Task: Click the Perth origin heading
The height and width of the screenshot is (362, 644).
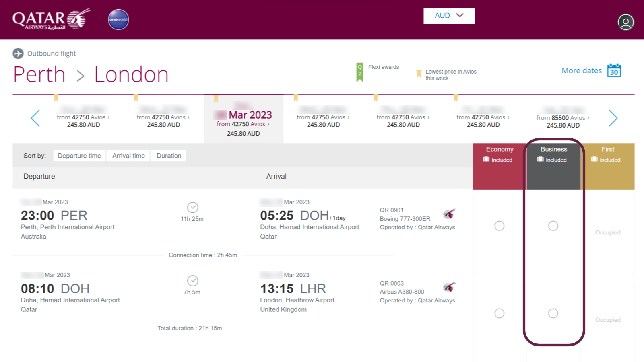Action: coord(39,75)
